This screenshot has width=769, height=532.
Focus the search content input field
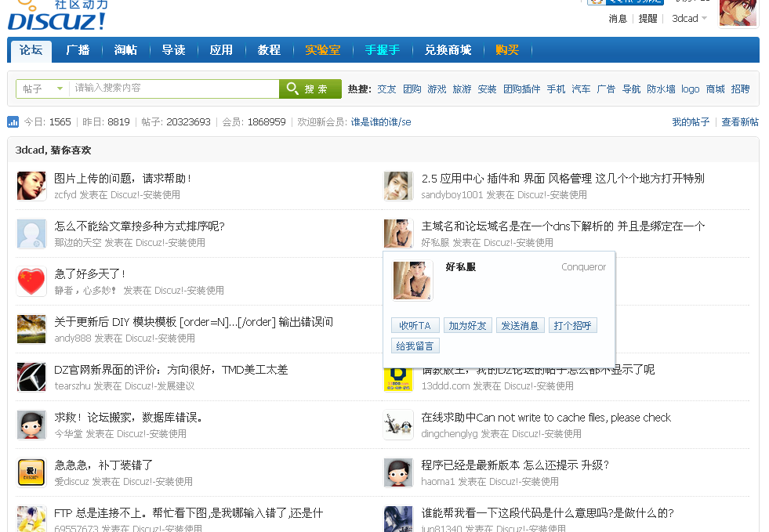click(174, 89)
